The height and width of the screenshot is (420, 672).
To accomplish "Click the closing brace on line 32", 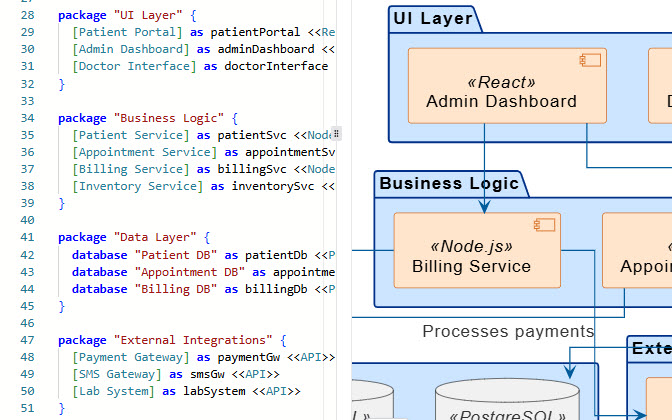I will coord(62,84).
